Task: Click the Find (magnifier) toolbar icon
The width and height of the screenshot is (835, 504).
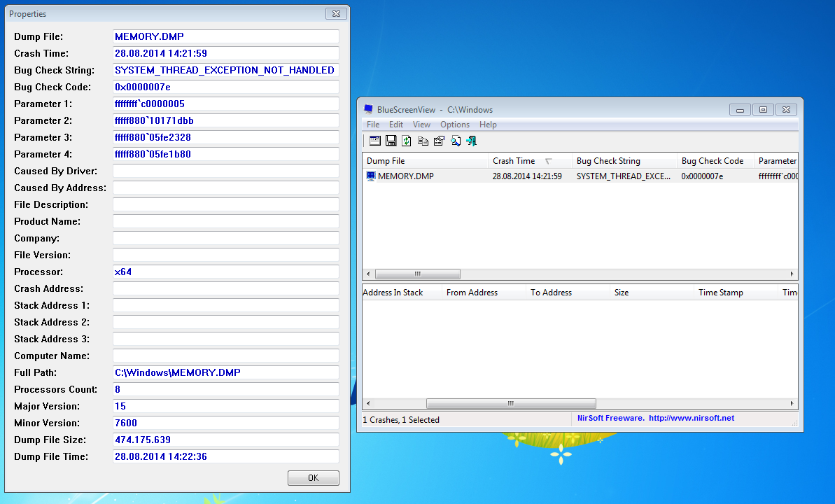Action: point(456,141)
